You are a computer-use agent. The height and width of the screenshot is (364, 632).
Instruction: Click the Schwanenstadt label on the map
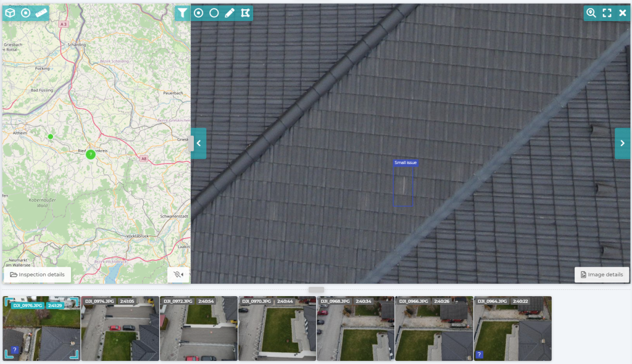tap(174, 216)
